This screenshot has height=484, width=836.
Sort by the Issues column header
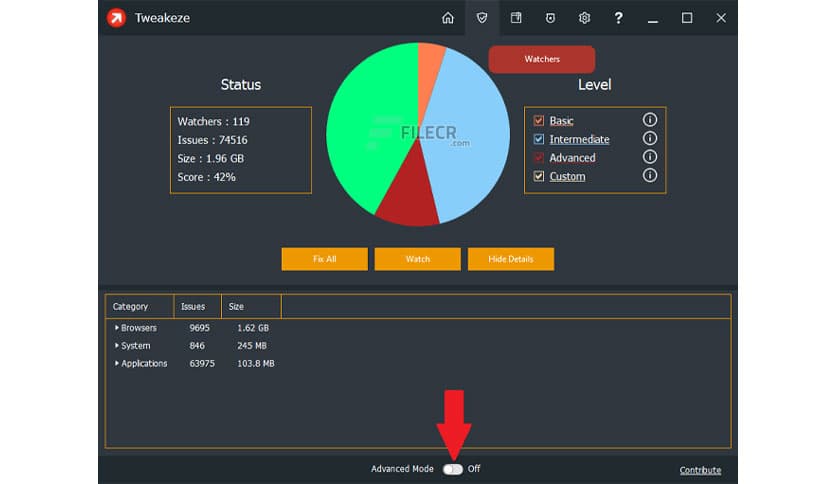pos(197,306)
